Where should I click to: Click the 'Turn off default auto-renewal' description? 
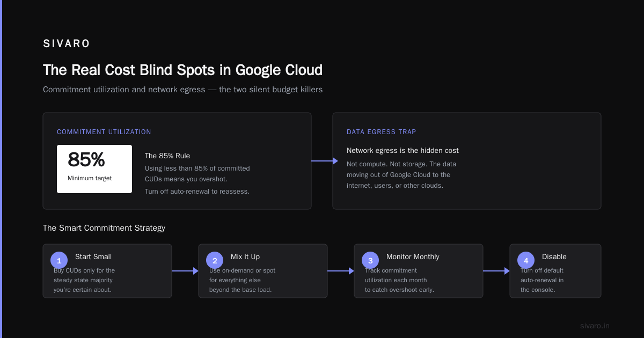pos(542,280)
